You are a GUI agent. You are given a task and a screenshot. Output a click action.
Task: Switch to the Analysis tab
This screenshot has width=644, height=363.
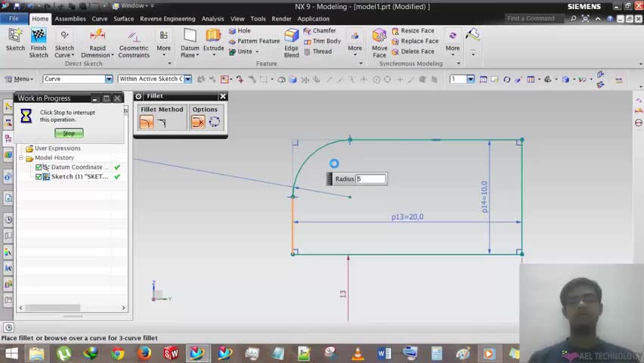pyautogui.click(x=212, y=19)
